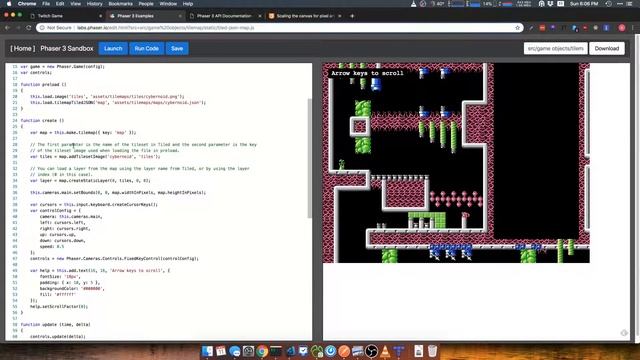Open VLC from the dock
This screenshot has height=360, width=640.
pos(385,351)
